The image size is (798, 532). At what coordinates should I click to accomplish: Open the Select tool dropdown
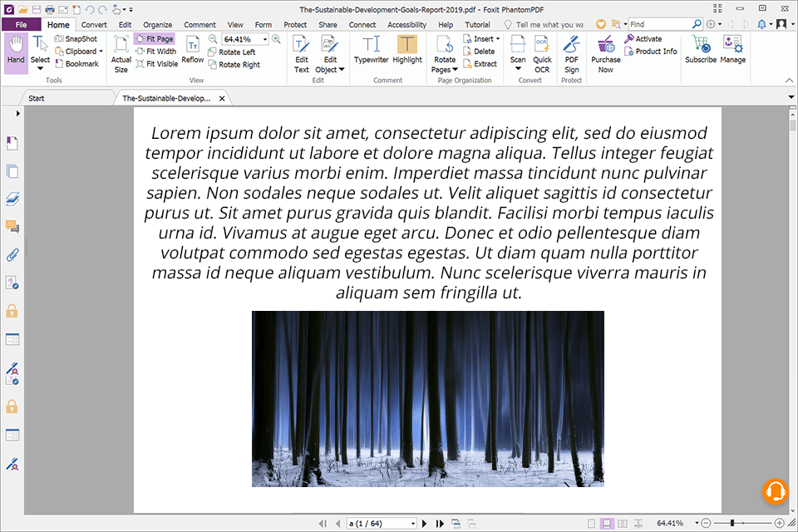[40, 69]
